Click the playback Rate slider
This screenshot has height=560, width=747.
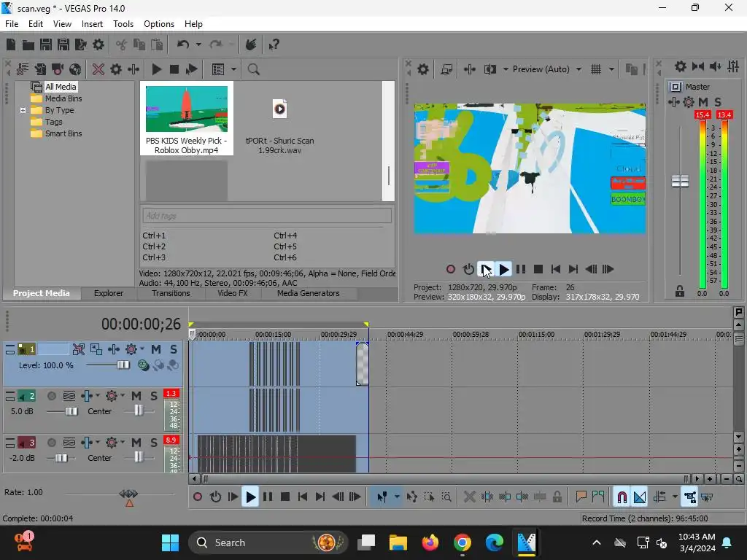point(128,494)
